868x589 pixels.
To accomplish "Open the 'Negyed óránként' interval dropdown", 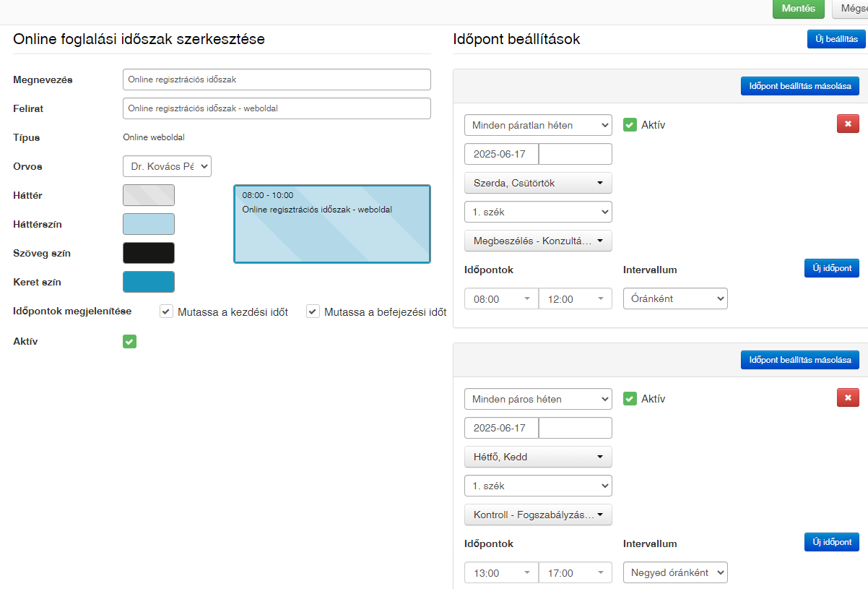I will click(x=675, y=573).
